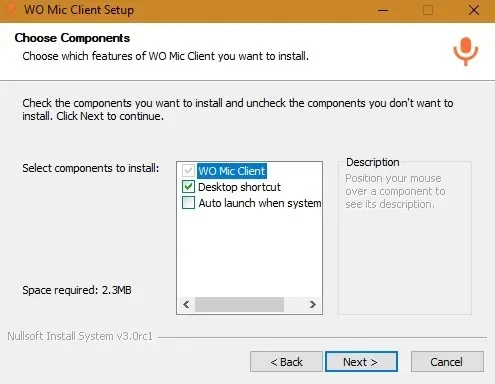The width and height of the screenshot is (495, 384).
Task: Toggle the grayed WO Mic Client checkbox
Action: click(x=188, y=171)
